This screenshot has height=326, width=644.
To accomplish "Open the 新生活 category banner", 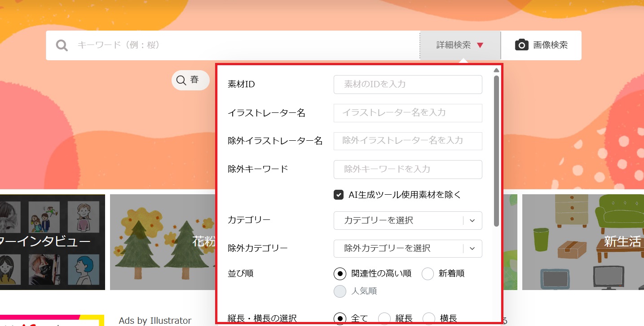I will pyautogui.click(x=582, y=242).
